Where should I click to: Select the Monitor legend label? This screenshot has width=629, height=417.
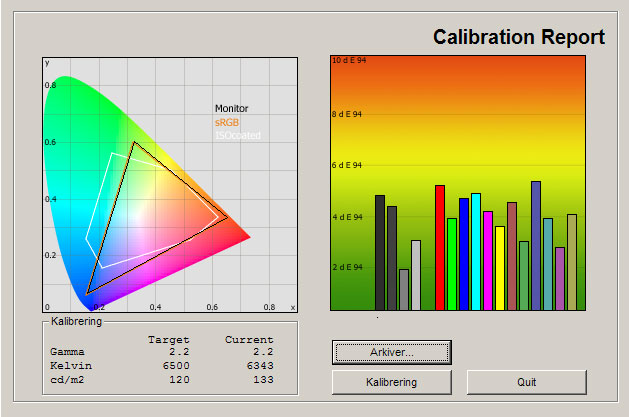coord(231,109)
